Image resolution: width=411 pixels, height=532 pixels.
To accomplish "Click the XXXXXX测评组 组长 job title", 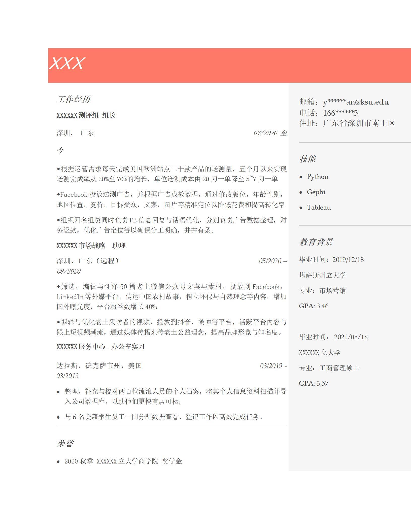I will tap(86, 115).
